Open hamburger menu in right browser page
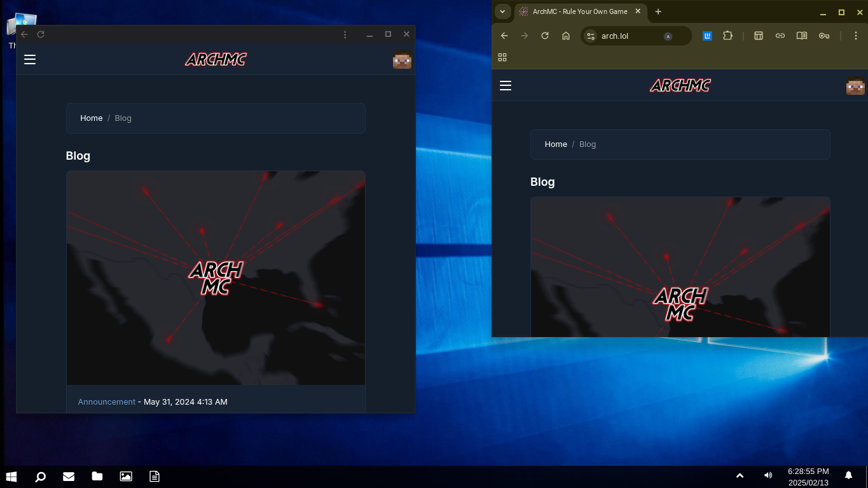This screenshot has width=868, height=488. 506,85
